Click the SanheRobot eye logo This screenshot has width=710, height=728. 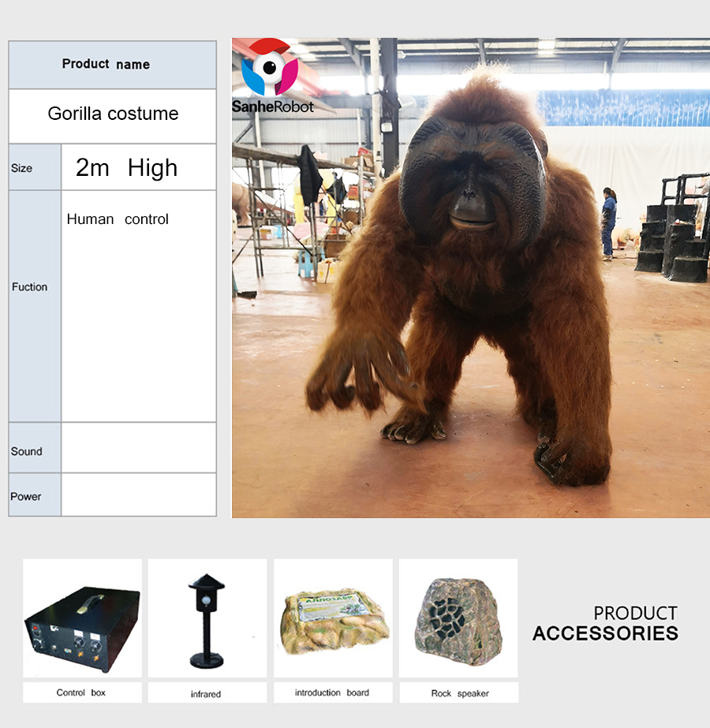click(270, 69)
